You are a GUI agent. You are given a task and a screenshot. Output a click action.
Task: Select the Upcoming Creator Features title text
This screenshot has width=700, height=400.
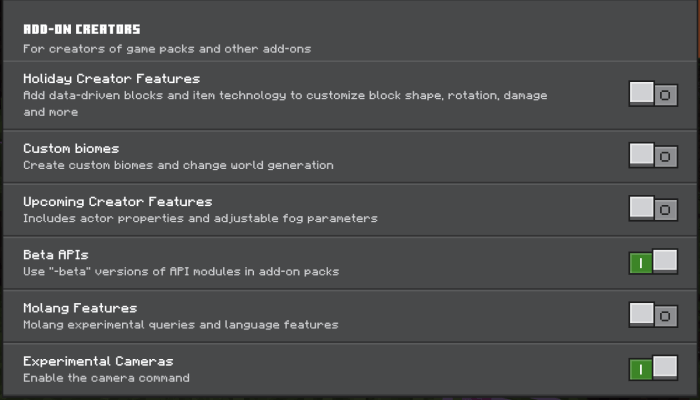117,201
